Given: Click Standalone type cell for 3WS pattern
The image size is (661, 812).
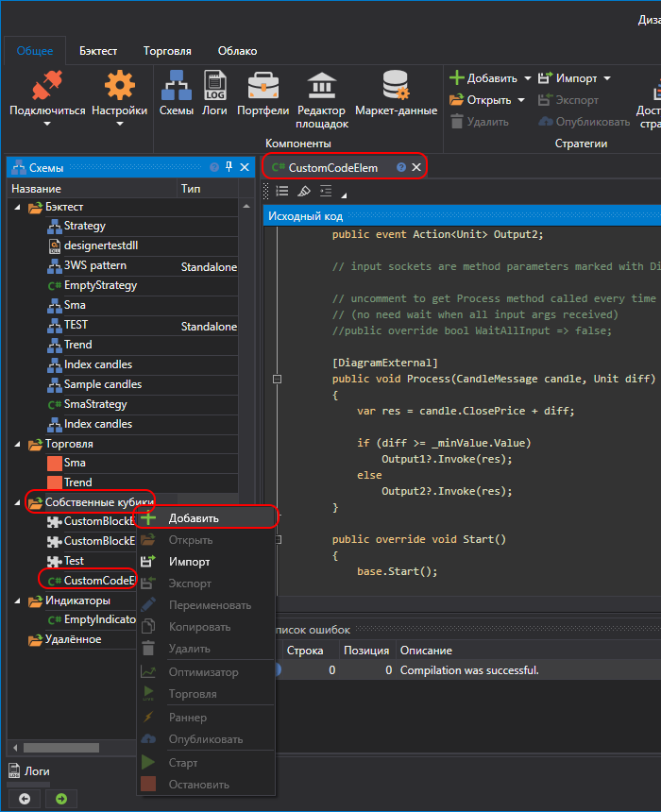Looking at the screenshot, I should pyautogui.click(x=209, y=267).
